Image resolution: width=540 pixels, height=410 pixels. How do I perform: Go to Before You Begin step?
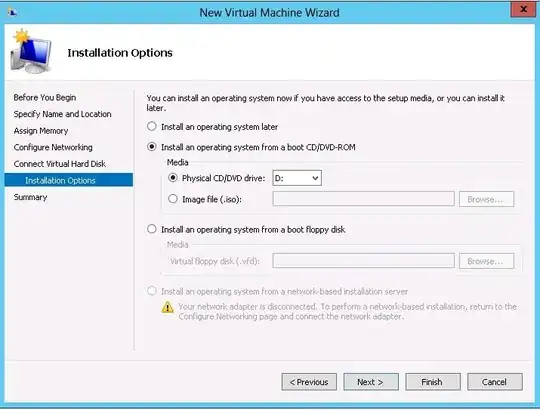[x=45, y=97]
